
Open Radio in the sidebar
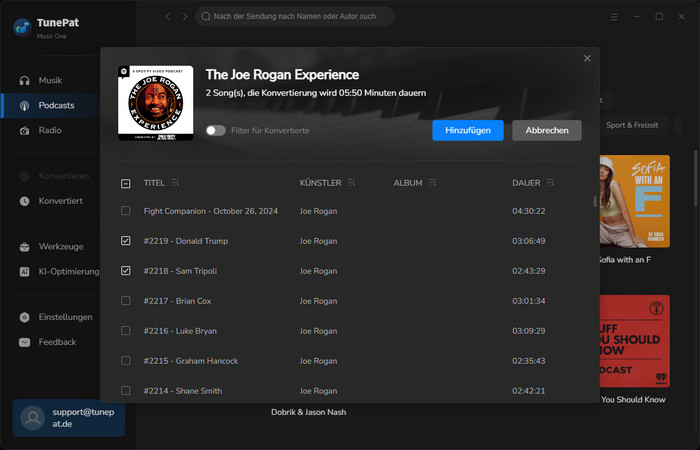pyautogui.click(x=50, y=131)
